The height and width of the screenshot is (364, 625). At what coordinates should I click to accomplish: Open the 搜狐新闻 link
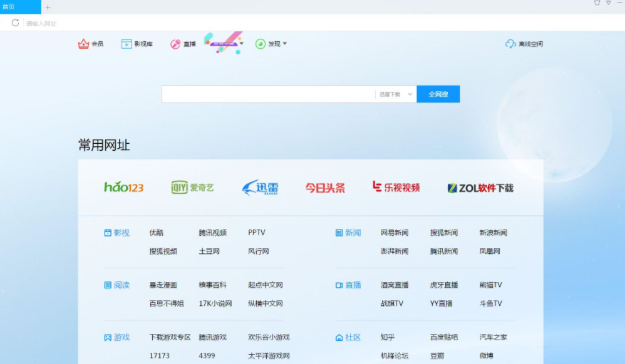[x=443, y=233]
